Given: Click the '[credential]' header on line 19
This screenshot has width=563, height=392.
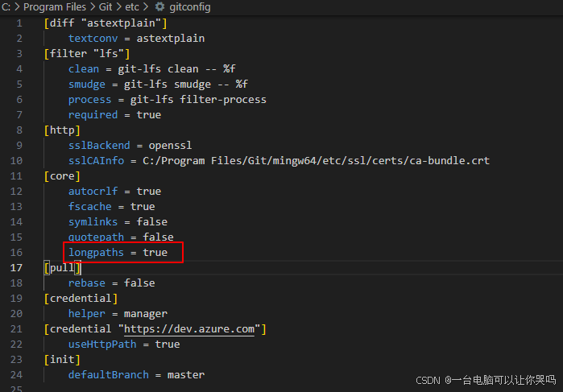Looking at the screenshot, I should pyautogui.click(x=81, y=299).
